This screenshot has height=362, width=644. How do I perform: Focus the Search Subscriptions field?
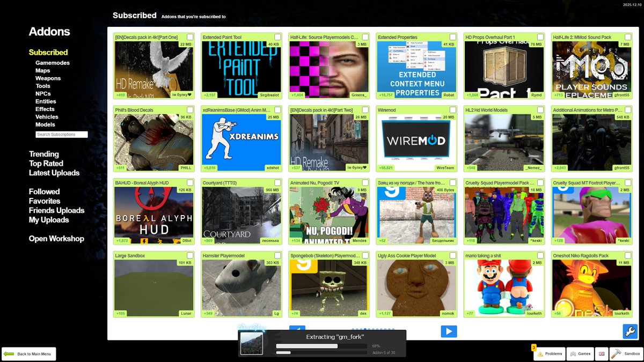pos(62,135)
